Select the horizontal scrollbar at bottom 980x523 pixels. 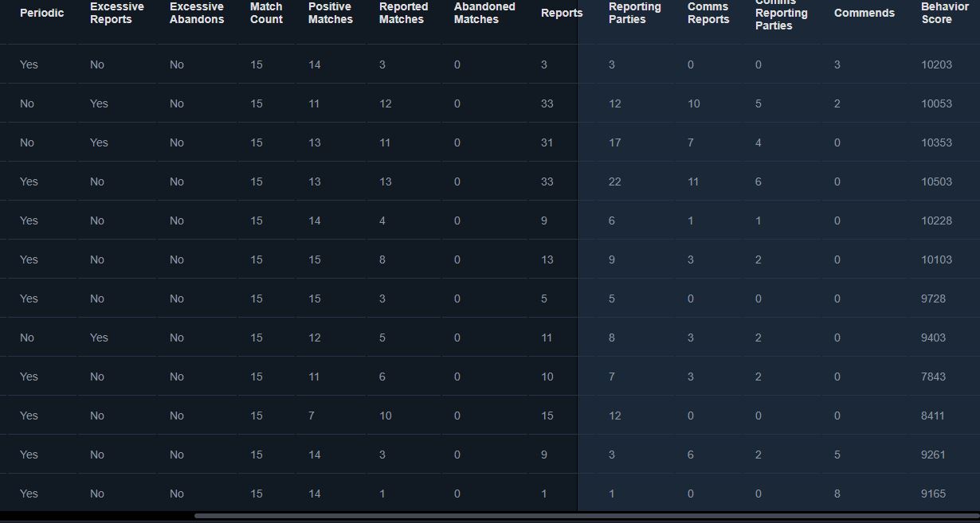587,516
